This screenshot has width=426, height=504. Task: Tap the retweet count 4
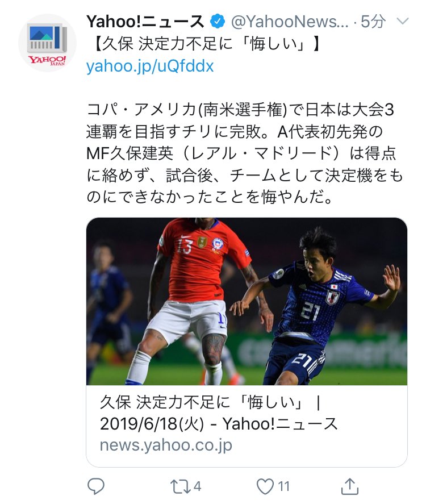pyautogui.click(x=197, y=486)
